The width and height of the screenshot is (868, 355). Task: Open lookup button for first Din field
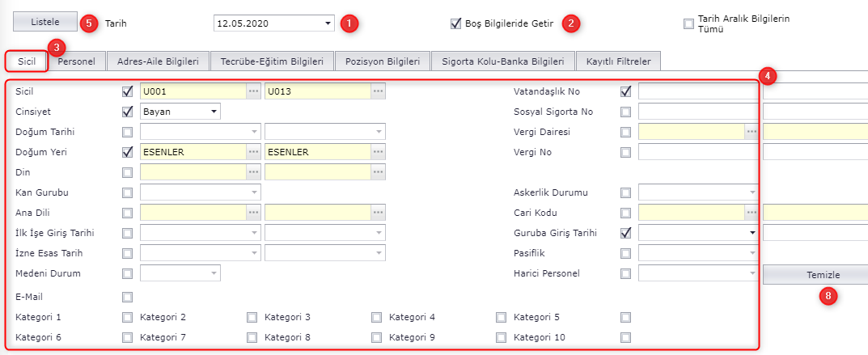[x=253, y=172]
